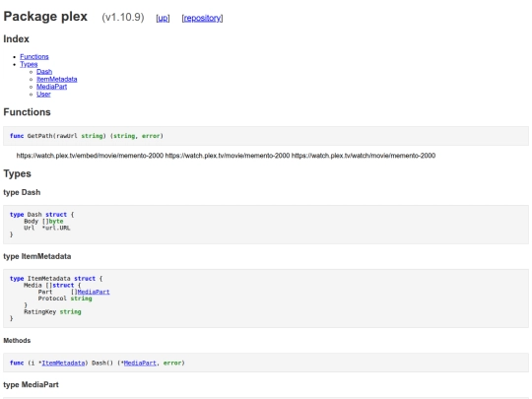Viewport: 532px width, 399px height.
Task: Click MediaPart link in ItemMetadata struct
Action: pyautogui.click(x=94, y=292)
